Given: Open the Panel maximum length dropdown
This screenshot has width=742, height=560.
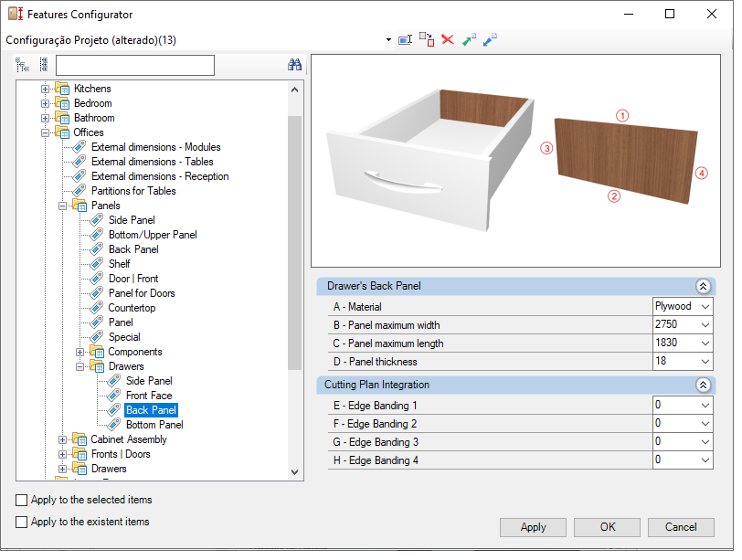Looking at the screenshot, I should [705, 343].
